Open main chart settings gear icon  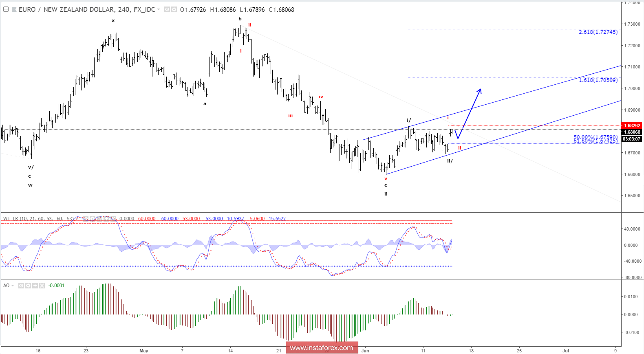point(174,9)
